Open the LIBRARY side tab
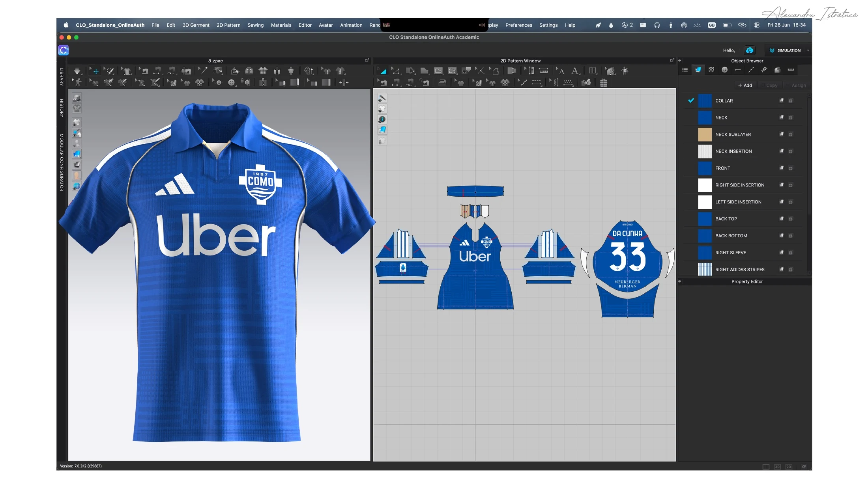Viewport: 868px width, 488px height. (62, 77)
